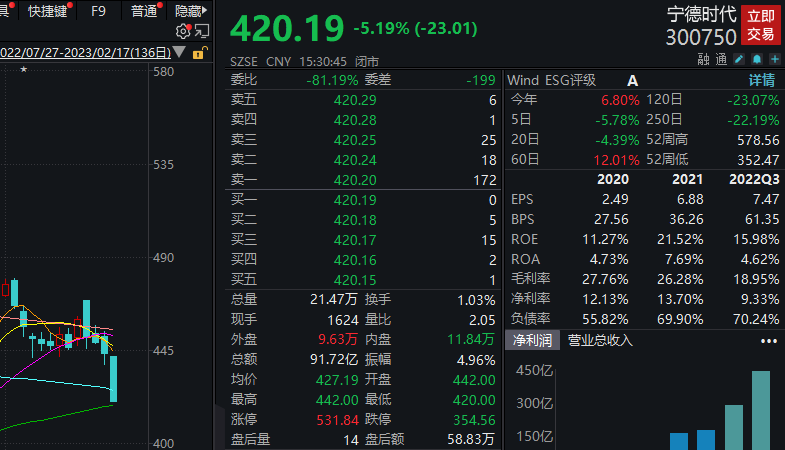The image size is (785, 450).
Task: Open the 详情 details link
Action: pos(762,80)
